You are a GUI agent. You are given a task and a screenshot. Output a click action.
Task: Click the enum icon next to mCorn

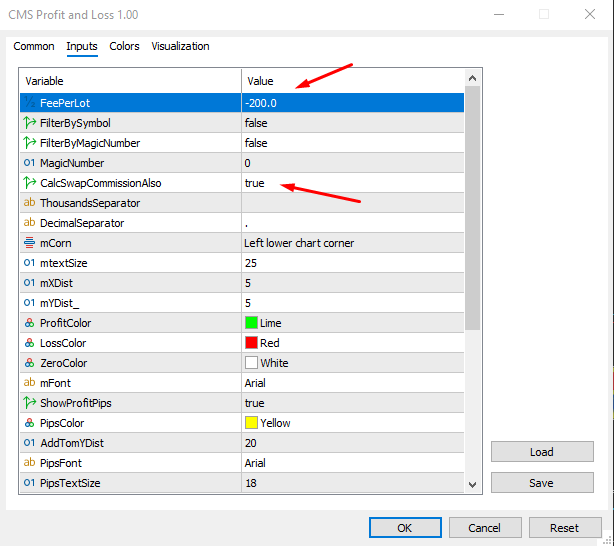(29, 243)
